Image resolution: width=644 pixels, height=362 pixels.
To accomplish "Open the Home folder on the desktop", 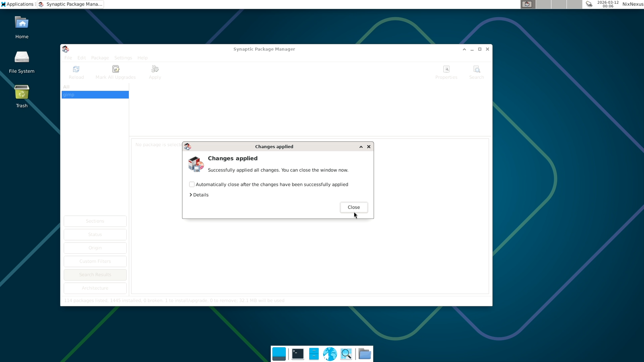I will (21, 23).
